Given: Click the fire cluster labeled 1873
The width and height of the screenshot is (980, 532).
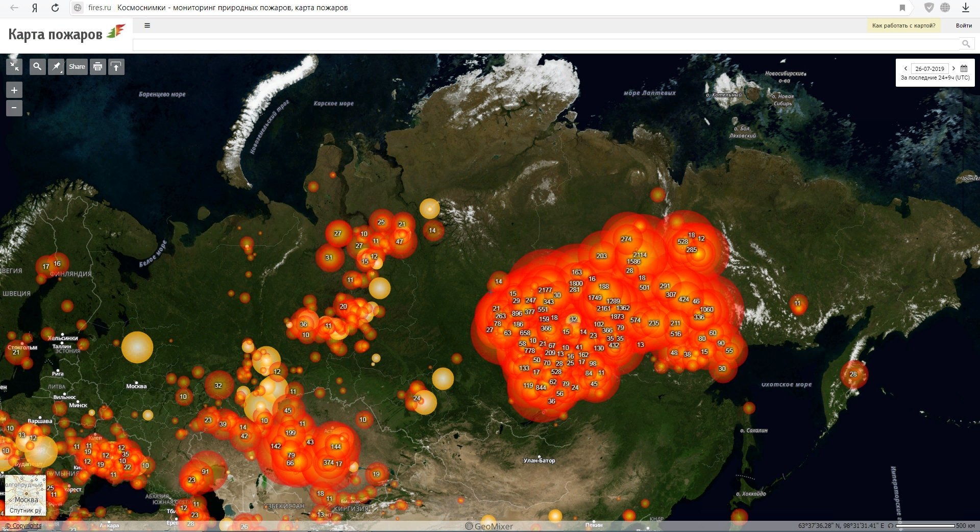Looking at the screenshot, I should click(x=617, y=317).
